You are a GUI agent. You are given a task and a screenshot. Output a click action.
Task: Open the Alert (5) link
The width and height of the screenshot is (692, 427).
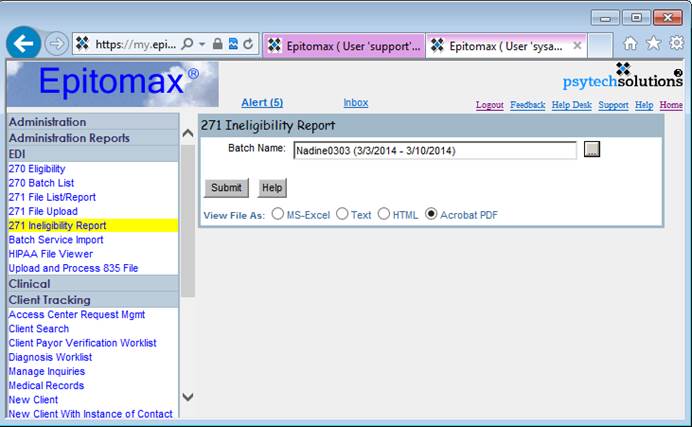262,103
